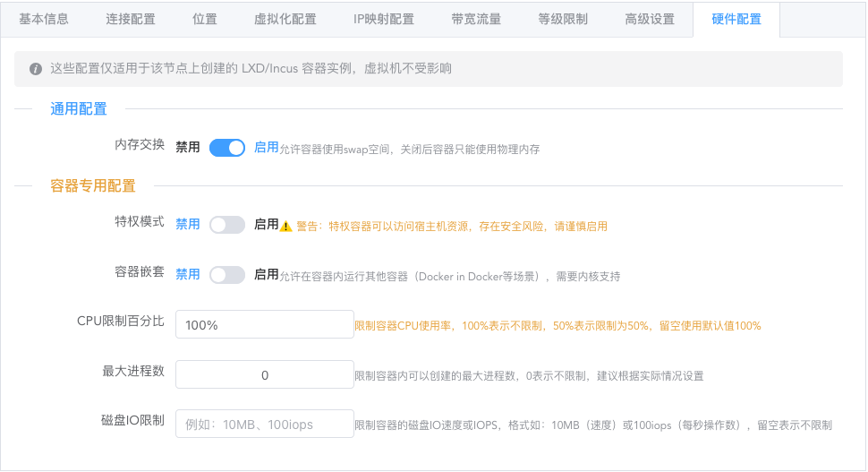The height and width of the screenshot is (472, 868).
Task: Click the info icon in notice banner
Action: coord(36,69)
